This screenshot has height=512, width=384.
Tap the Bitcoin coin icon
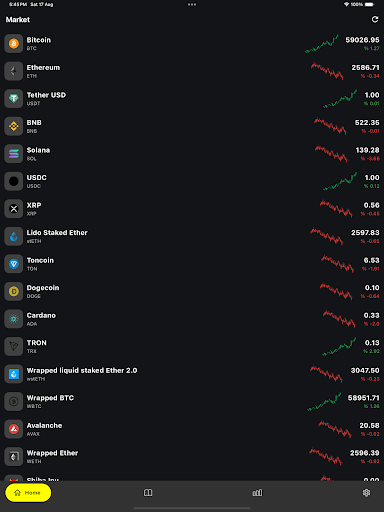pos(14,44)
